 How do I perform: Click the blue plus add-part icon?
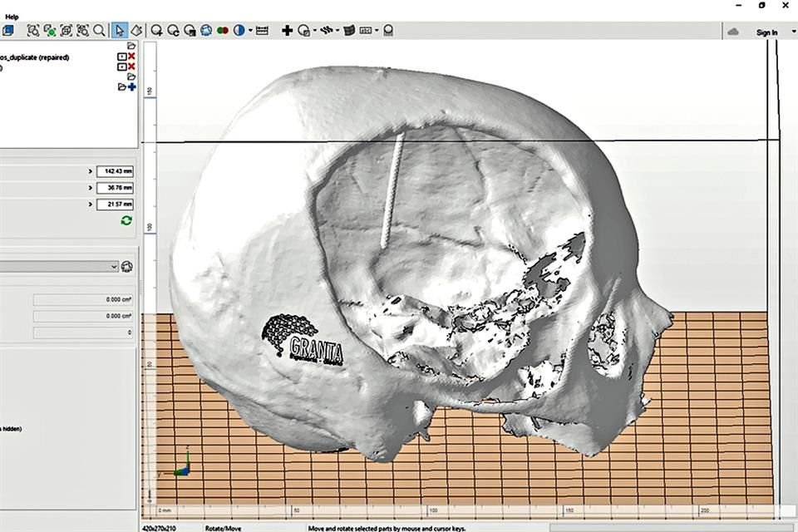(131, 86)
